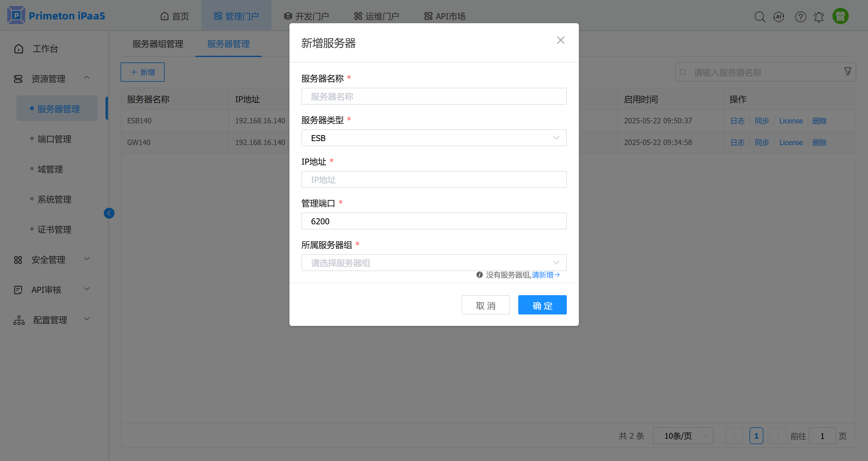Collapse the 资源管理 sidebar section
Viewport: 868px width, 461px height.
pyautogui.click(x=87, y=78)
